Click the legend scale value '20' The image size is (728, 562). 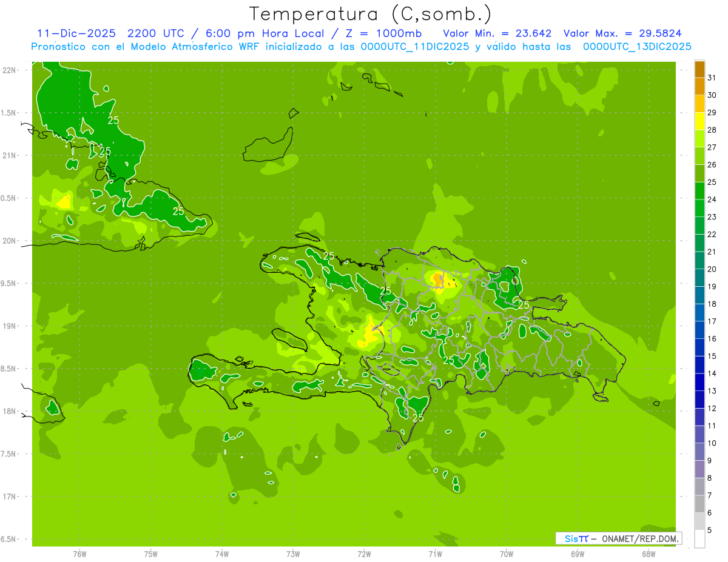pos(712,269)
